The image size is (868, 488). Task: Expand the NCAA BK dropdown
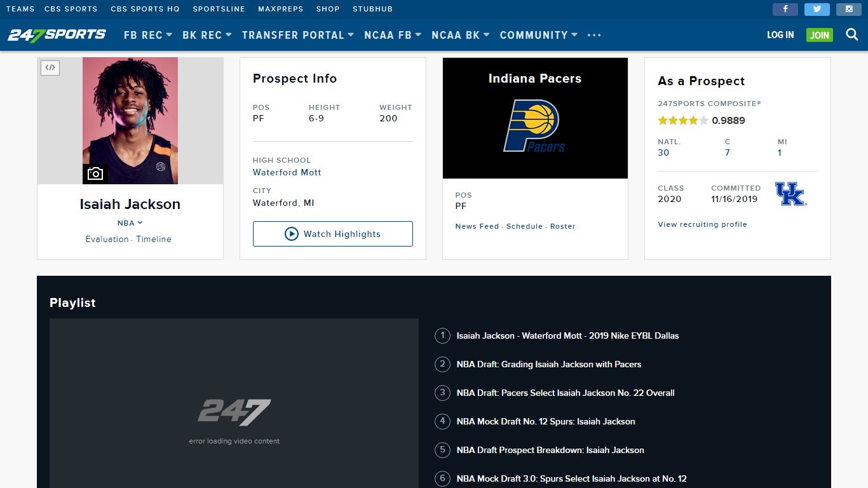point(461,35)
